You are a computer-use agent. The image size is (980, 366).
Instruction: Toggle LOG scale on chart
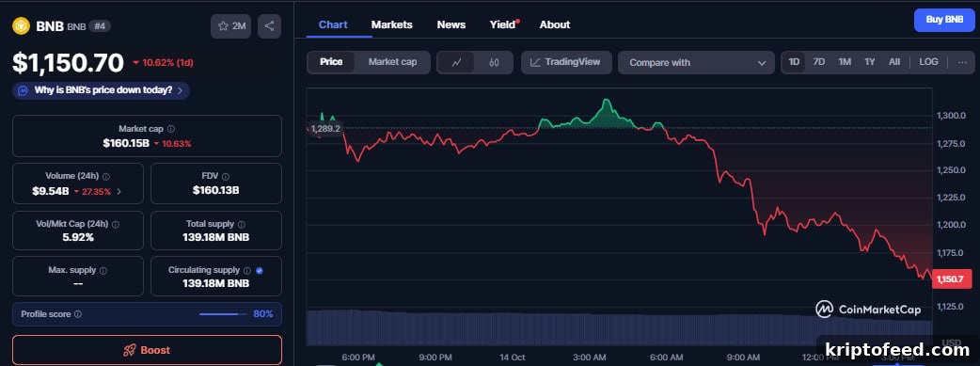[929, 62]
